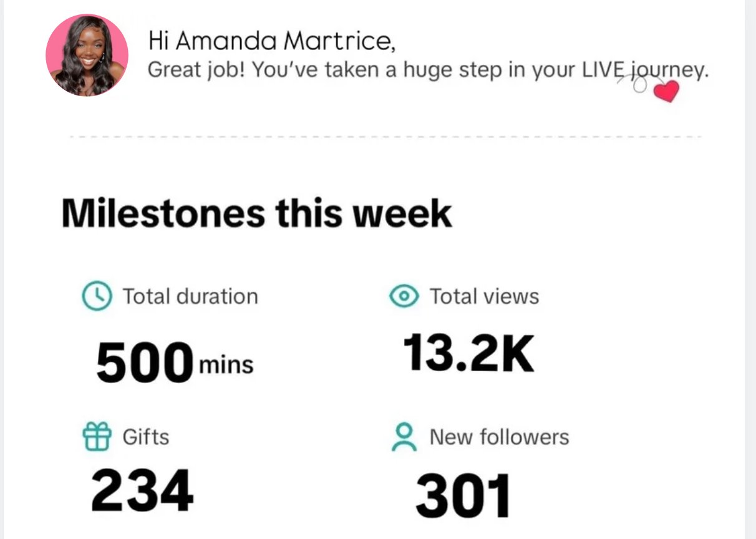Select the 'New followers' label
Image resolution: width=756 pixels, height=539 pixels.
click(499, 437)
